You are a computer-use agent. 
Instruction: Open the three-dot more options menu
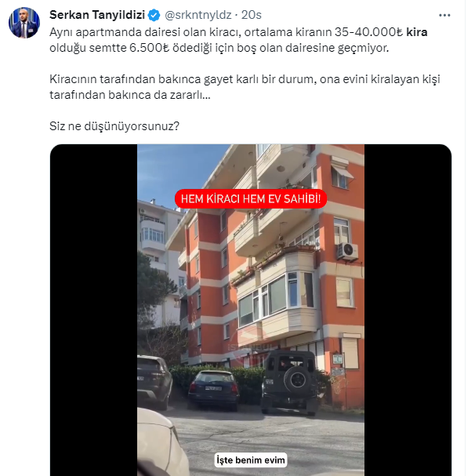(444, 15)
